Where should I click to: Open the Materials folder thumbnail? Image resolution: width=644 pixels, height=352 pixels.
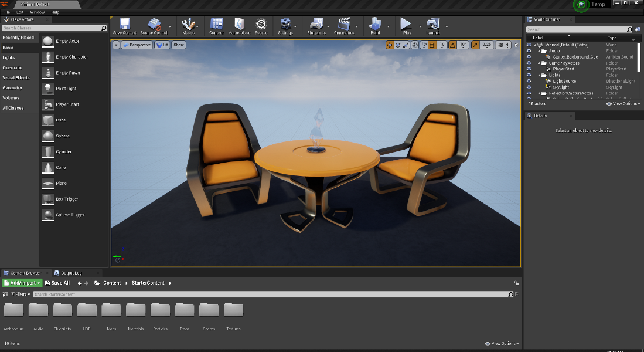click(x=135, y=310)
